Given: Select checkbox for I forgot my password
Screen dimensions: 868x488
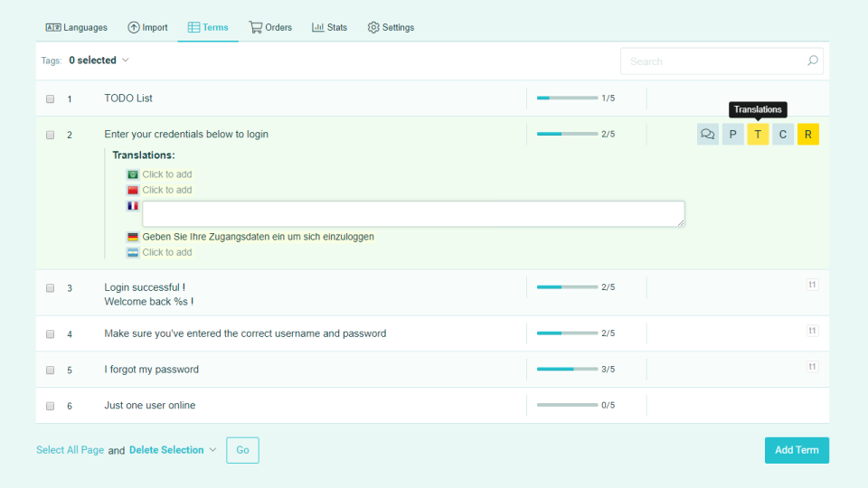Looking at the screenshot, I should click(51, 370).
